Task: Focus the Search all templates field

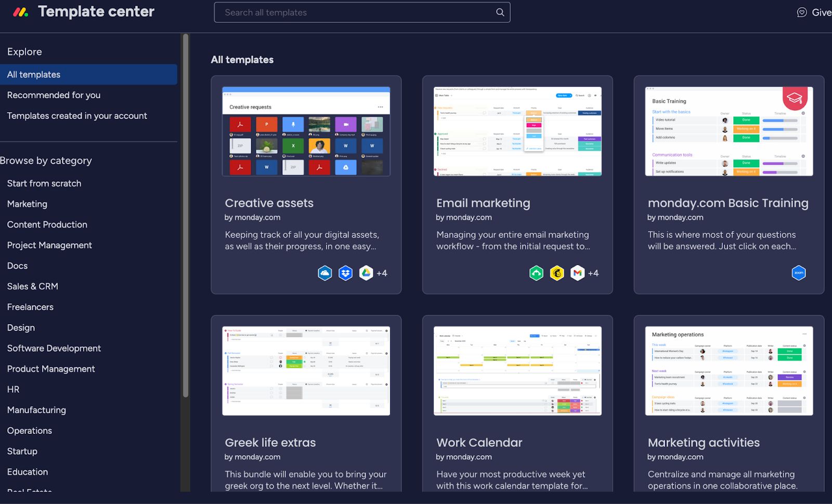Action: [x=362, y=12]
